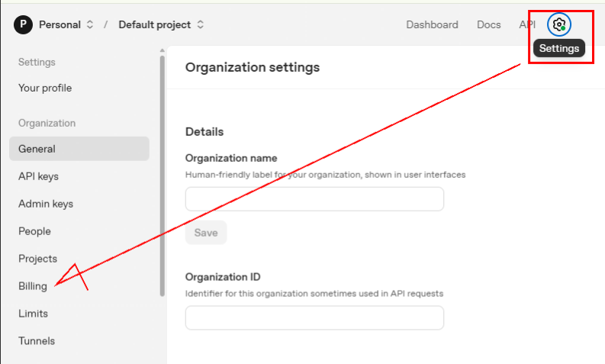Focus the Organization name text field
The image size is (605, 364).
[314, 199]
